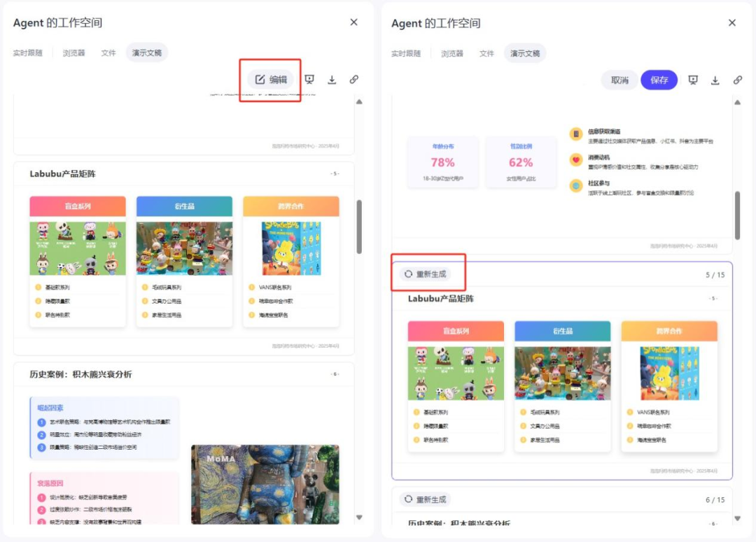Click 取消 cancel button in right panel
Screen dimensions: 756x542
[619, 80]
